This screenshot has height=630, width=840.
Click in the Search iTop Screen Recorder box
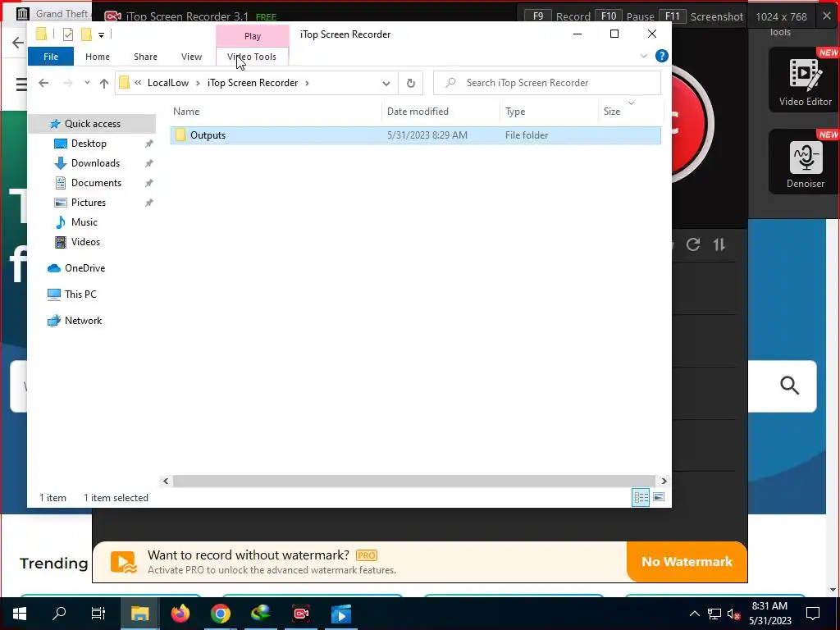[x=547, y=83]
